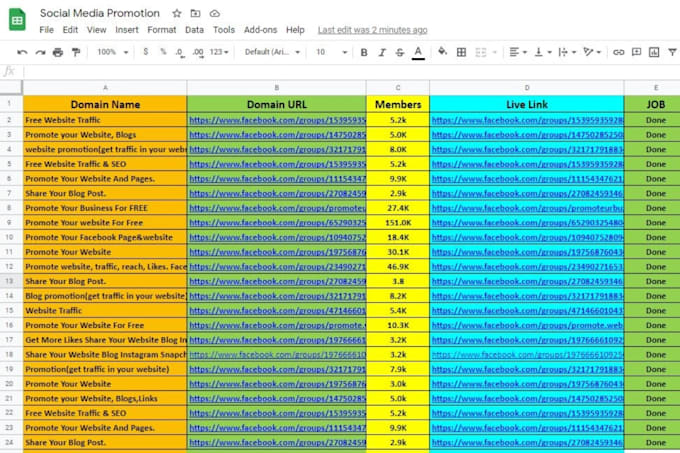Open text rotation dropdown
Image resolution: width=680 pixels, height=453 pixels.
[x=592, y=52]
